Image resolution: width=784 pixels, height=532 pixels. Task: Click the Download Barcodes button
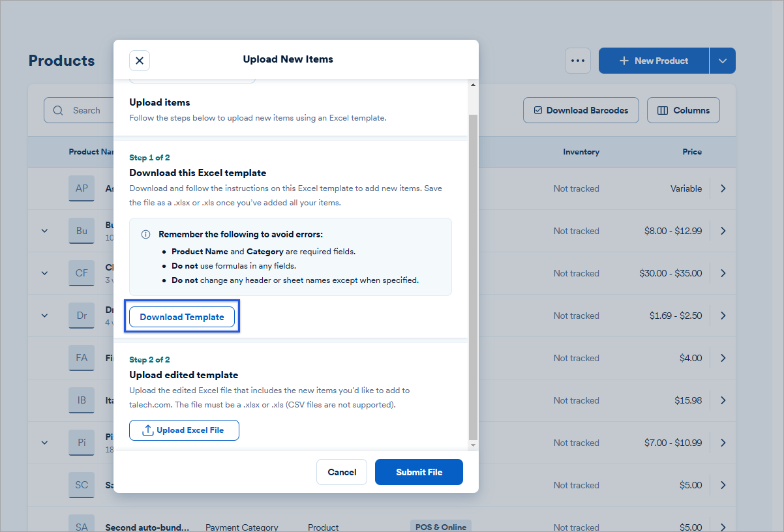[x=580, y=110]
